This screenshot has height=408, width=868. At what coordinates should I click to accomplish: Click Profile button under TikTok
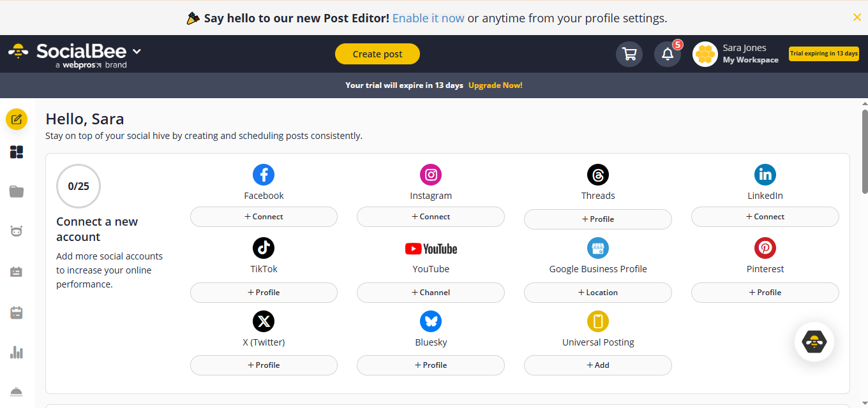264,293
